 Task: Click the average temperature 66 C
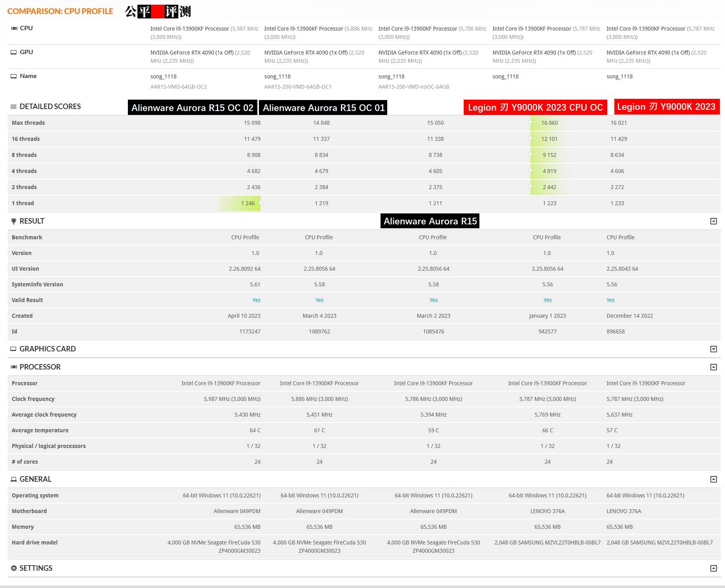548,430
